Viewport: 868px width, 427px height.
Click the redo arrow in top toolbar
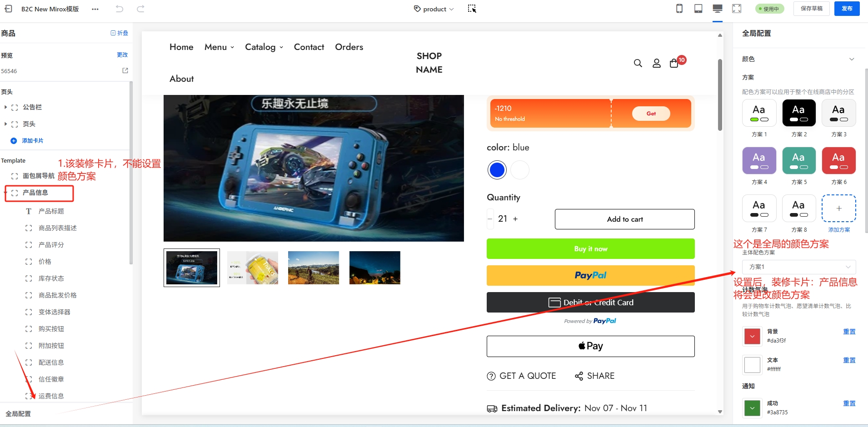pos(141,9)
